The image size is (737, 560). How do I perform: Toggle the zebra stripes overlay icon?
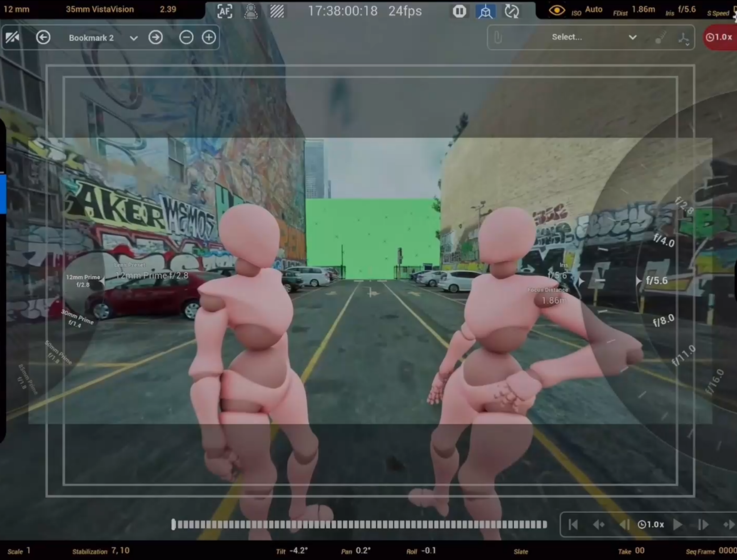click(x=277, y=11)
